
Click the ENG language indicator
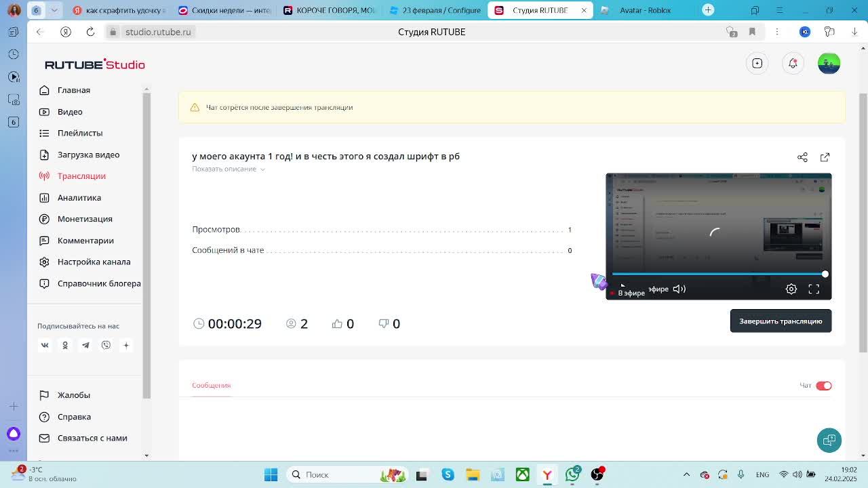click(762, 474)
